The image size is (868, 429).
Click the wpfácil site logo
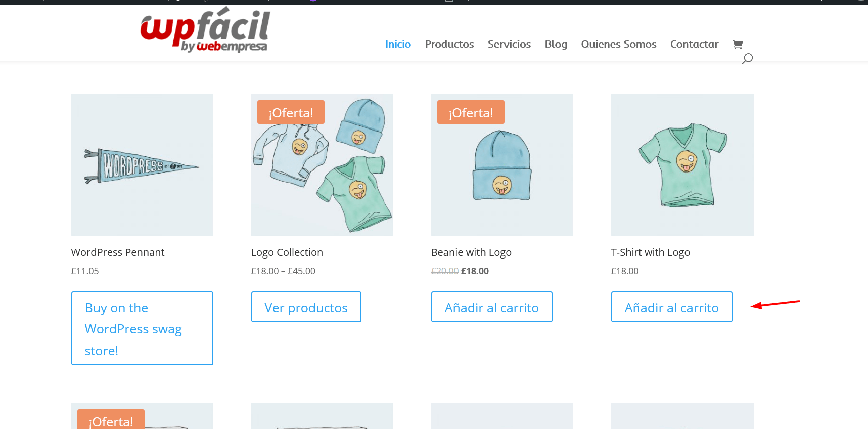click(205, 30)
